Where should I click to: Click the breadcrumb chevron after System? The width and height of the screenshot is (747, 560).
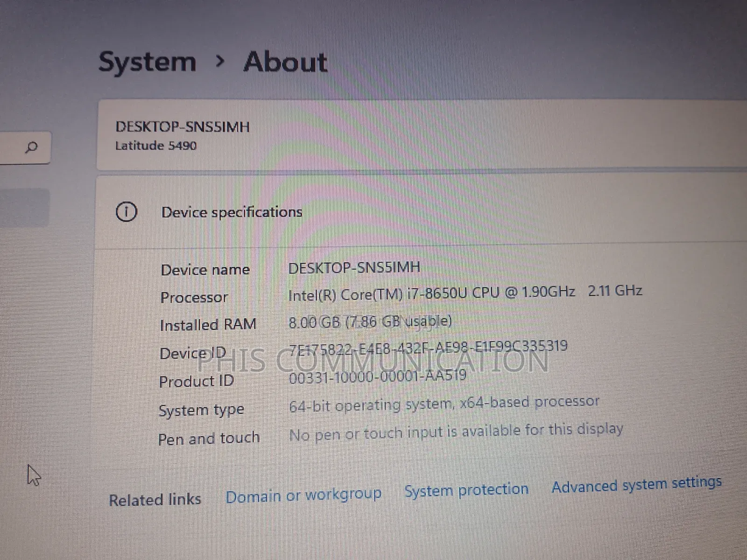pos(220,61)
